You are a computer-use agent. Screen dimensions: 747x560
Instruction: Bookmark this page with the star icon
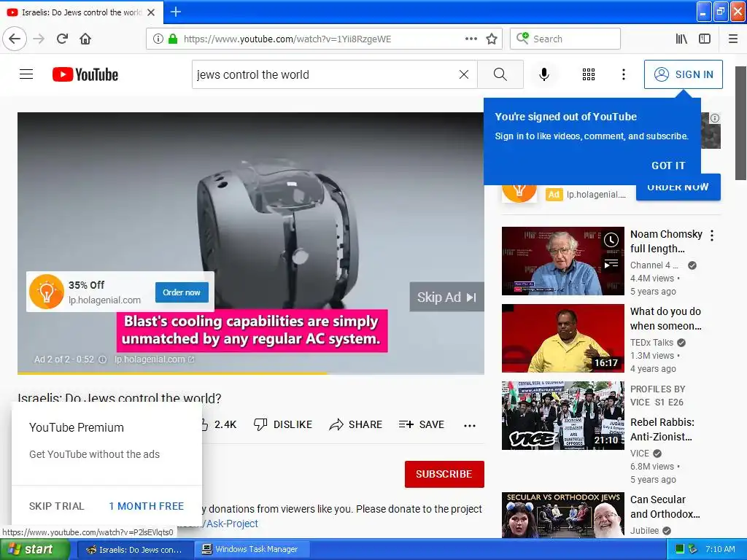[x=492, y=39]
